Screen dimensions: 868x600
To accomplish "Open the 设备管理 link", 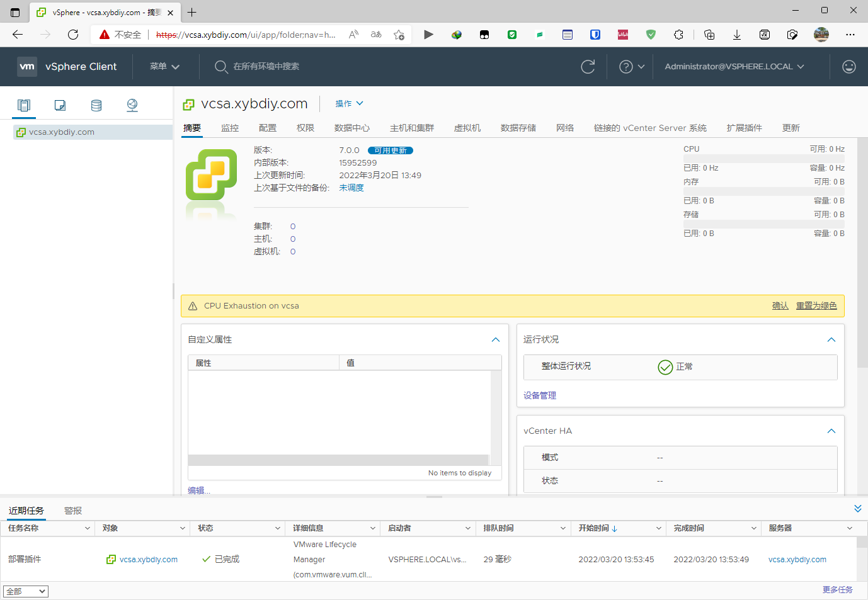I will pyautogui.click(x=540, y=395).
